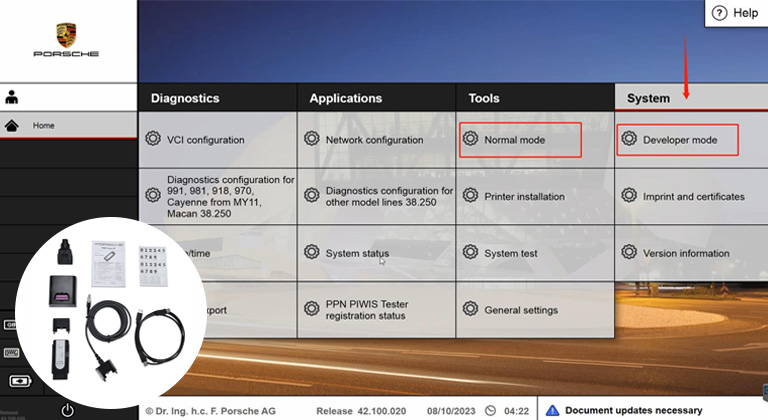The width and height of the screenshot is (768, 420).
Task: Open the Help button
Action: [735, 13]
